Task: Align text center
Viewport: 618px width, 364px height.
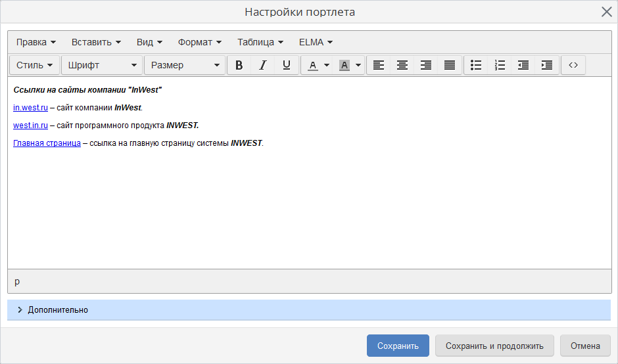Action: [x=402, y=65]
